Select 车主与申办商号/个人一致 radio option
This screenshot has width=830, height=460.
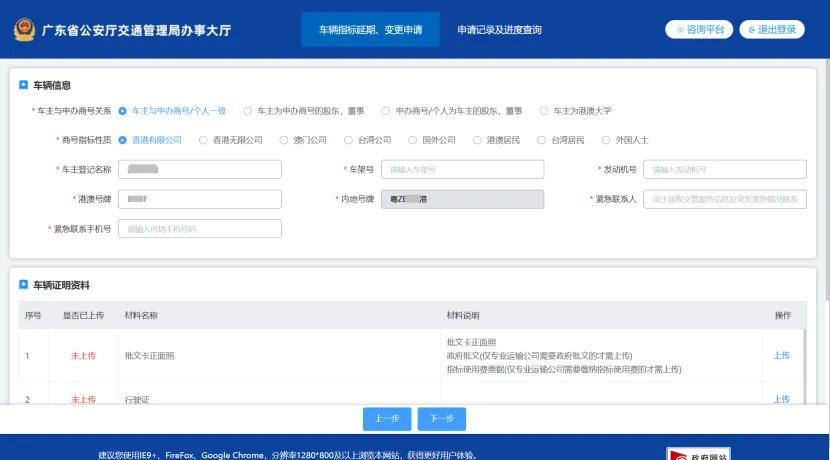click(123, 111)
